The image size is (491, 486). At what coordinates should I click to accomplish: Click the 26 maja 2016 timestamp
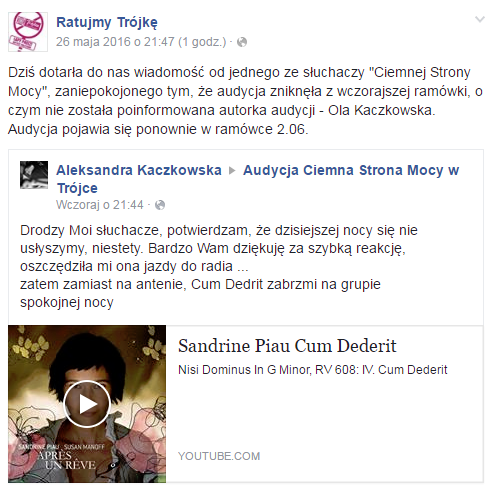coord(115,42)
